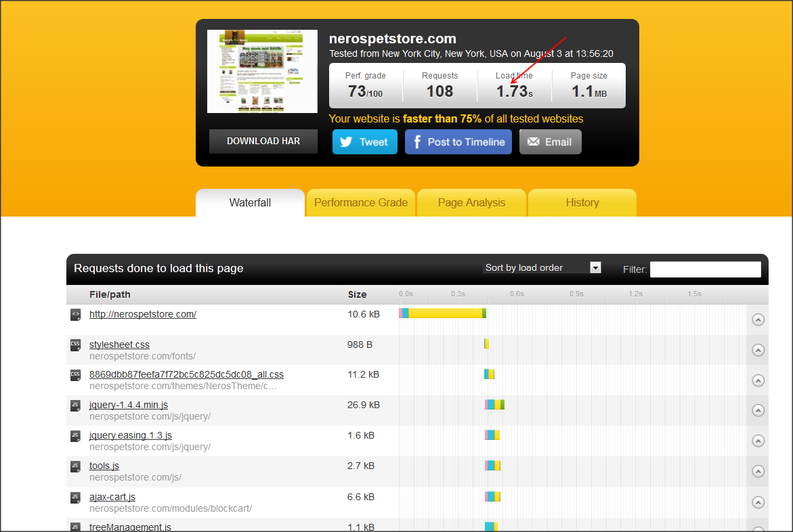
Task: Share results via Email button
Action: coord(551,142)
